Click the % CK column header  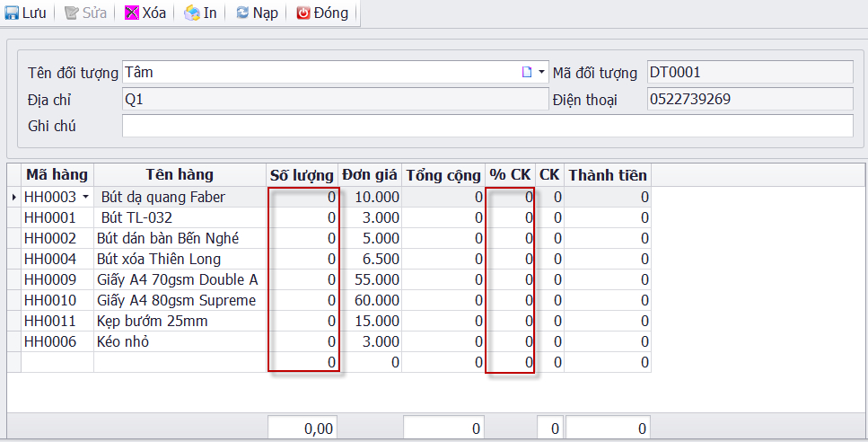click(511, 175)
